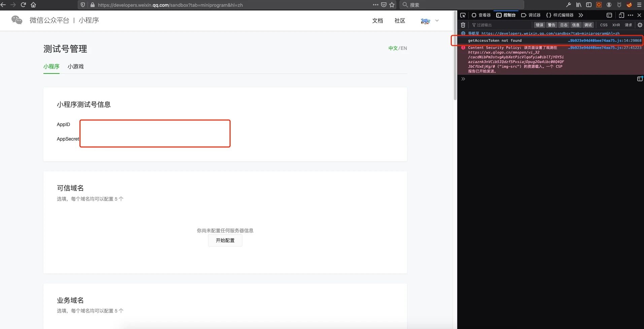Clear console output with the trash icon
The height and width of the screenshot is (329, 644).
463,25
